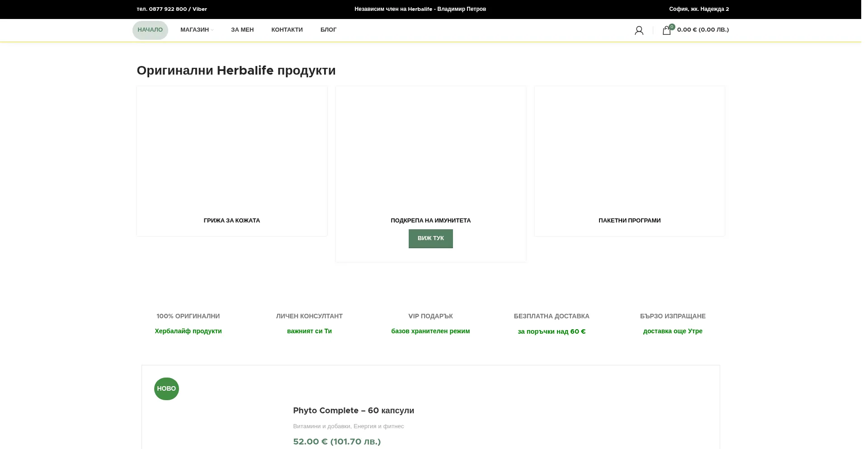Follow the Енергия и фитнес category link

[379, 426]
